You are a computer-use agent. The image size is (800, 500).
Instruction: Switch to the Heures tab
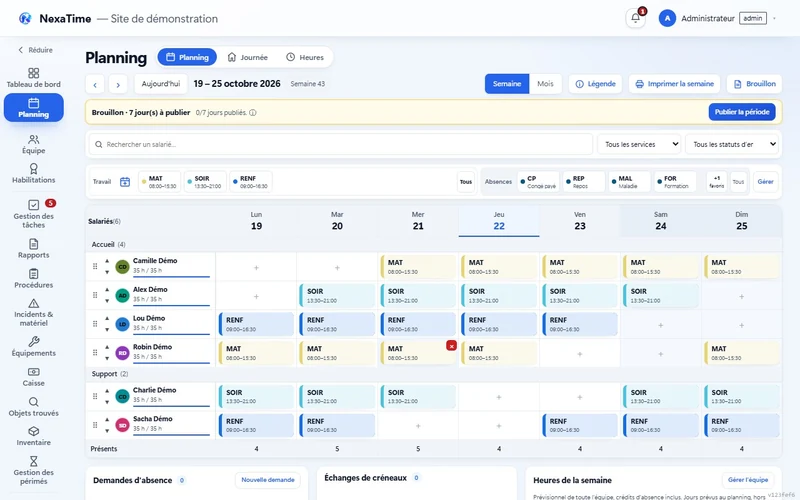click(305, 57)
